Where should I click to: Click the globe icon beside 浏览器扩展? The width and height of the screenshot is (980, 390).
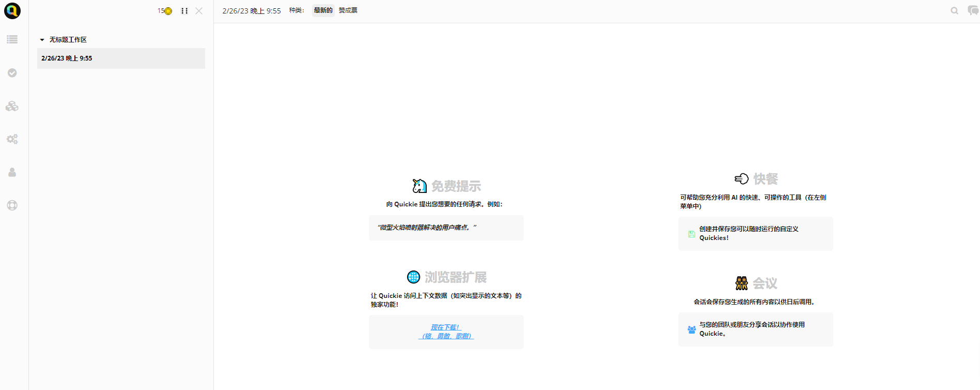(x=414, y=277)
